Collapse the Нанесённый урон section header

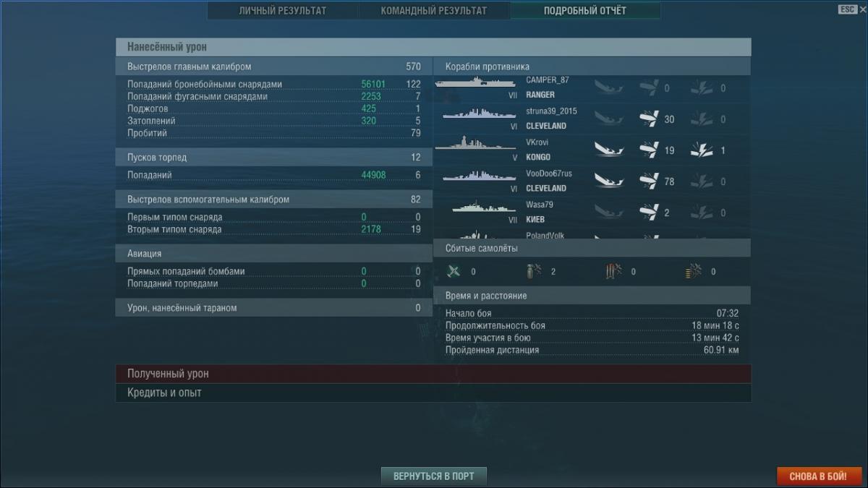pos(433,47)
